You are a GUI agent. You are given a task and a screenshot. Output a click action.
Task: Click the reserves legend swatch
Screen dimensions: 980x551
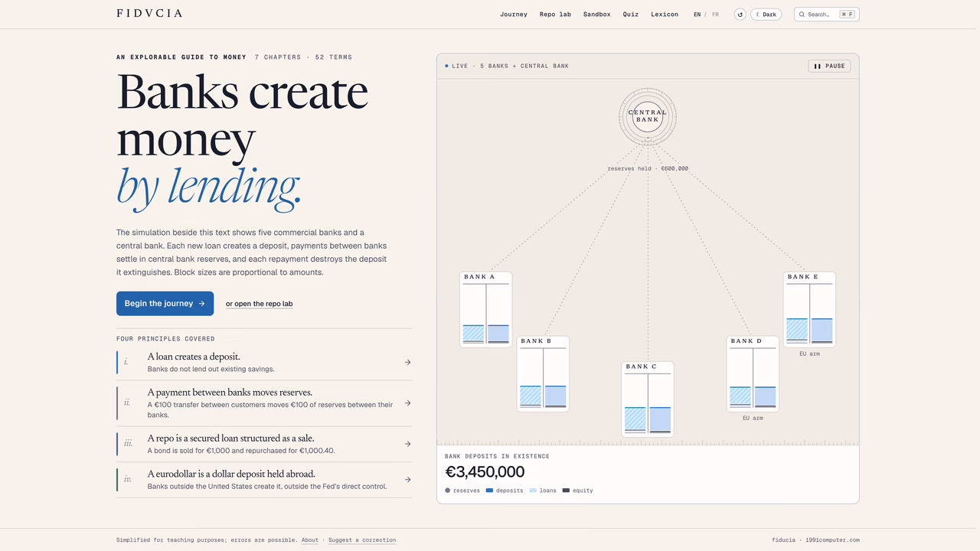(x=448, y=491)
